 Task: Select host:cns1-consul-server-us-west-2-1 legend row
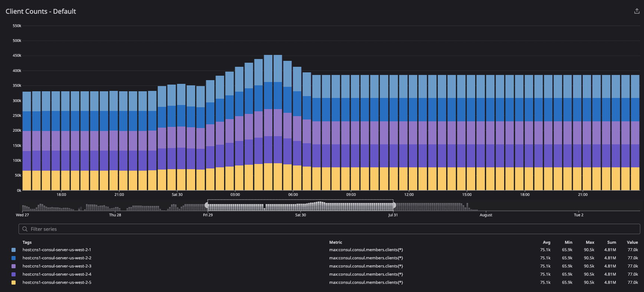pos(57,250)
